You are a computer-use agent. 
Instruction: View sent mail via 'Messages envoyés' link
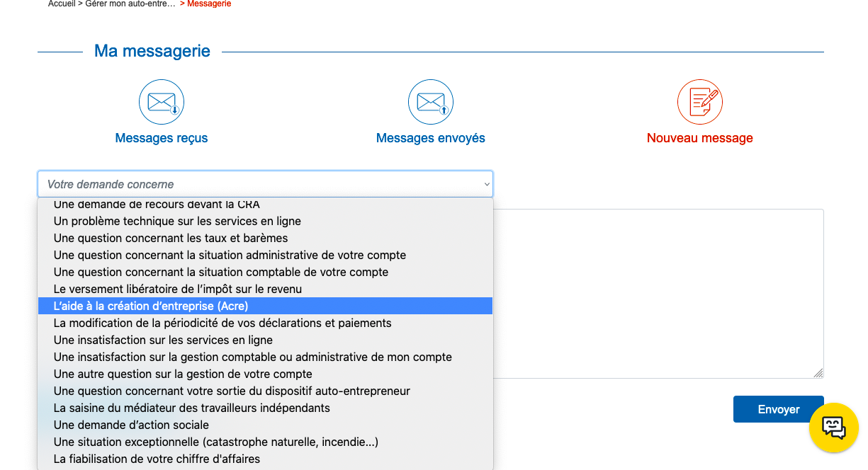pyautogui.click(x=430, y=138)
